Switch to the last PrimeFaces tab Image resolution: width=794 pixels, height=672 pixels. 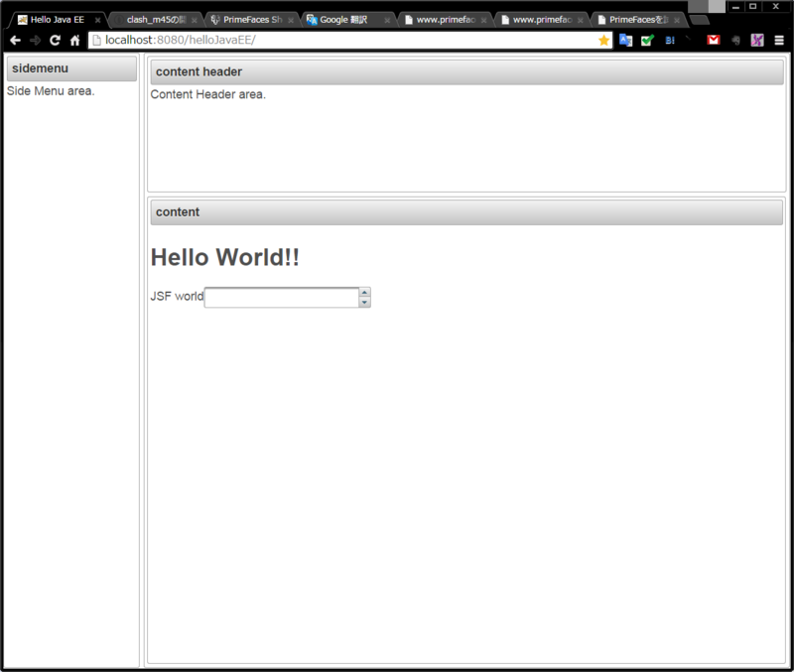tap(638, 20)
